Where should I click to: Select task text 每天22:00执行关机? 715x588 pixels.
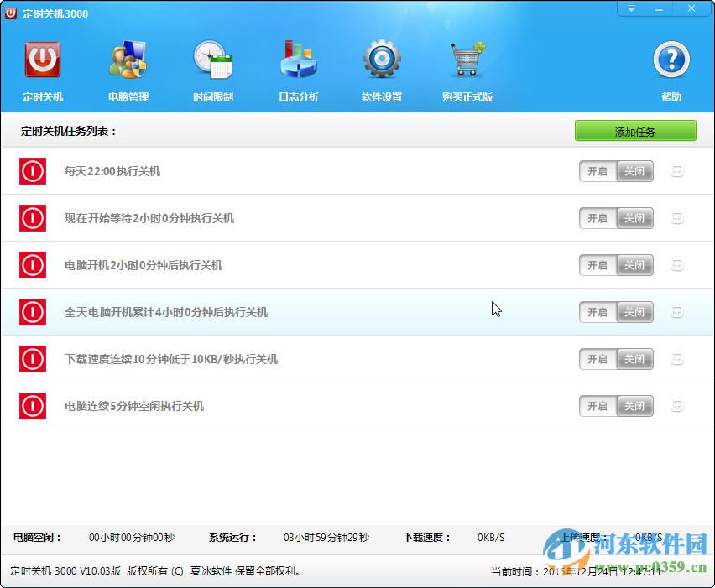pyautogui.click(x=112, y=171)
